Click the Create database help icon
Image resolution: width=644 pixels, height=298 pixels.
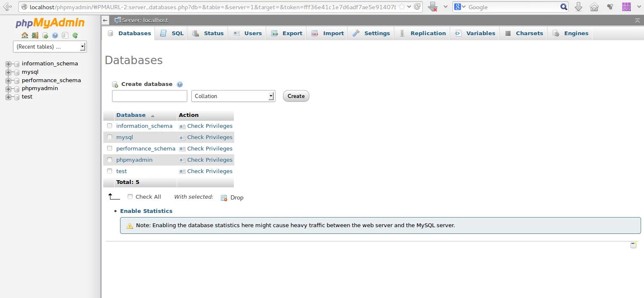[x=180, y=84]
